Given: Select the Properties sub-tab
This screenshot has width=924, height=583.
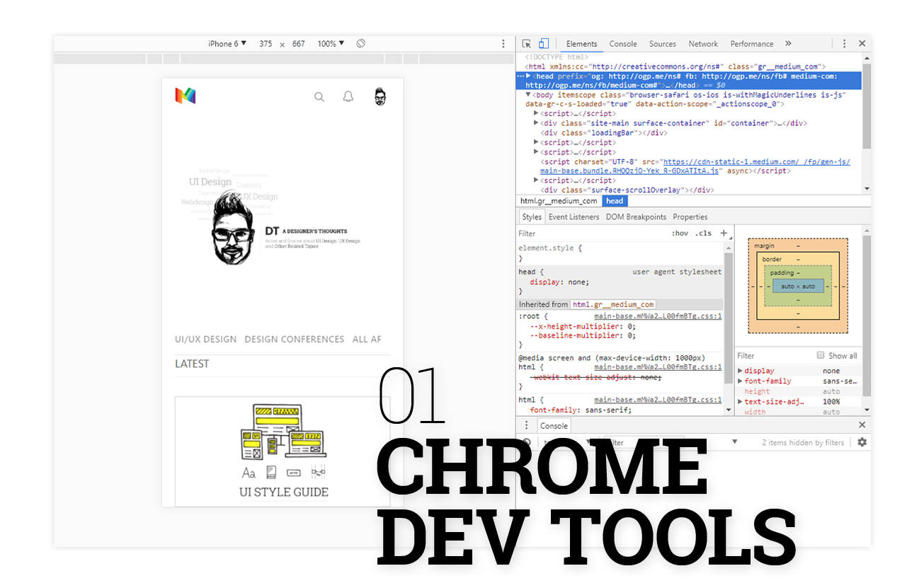Looking at the screenshot, I should point(690,217).
